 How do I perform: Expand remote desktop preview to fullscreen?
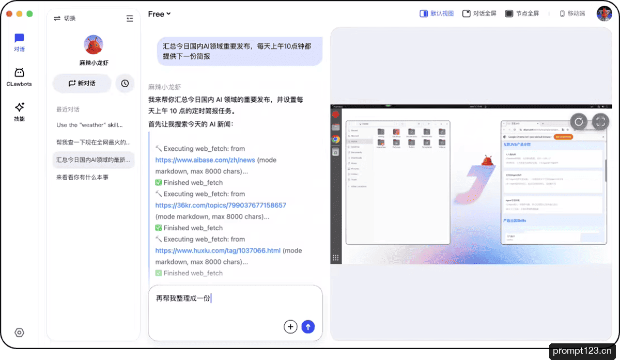(600, 122)
